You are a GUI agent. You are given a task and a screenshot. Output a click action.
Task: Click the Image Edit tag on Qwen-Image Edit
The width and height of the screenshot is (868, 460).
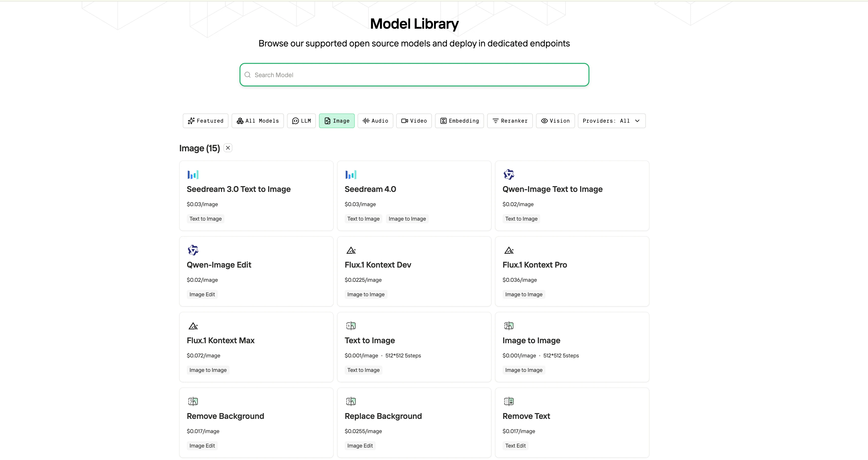pyautogui.click(x=202, y=294)
